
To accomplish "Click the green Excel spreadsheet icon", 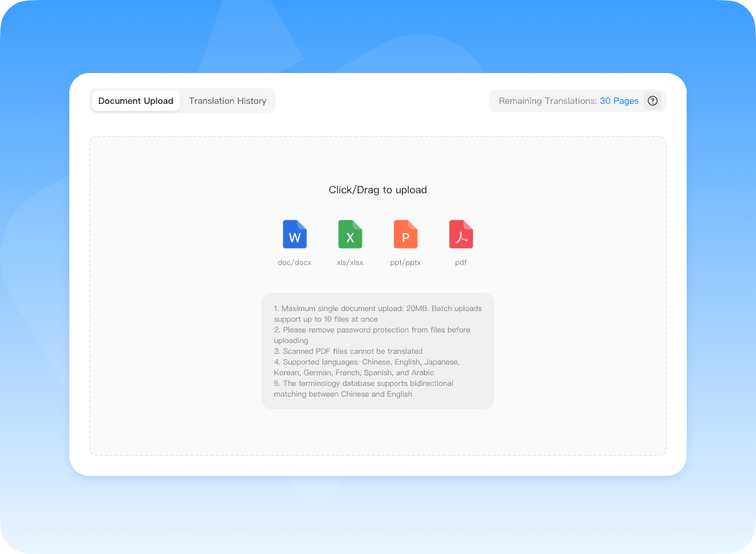I will tap(350, 234).
